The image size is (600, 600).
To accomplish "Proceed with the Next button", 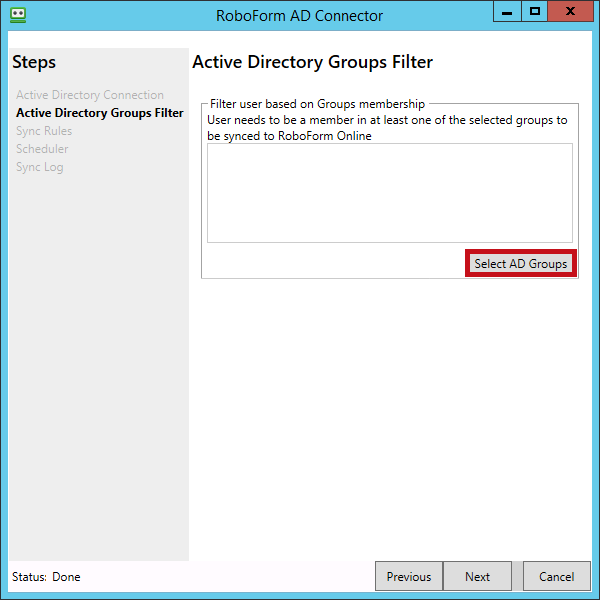I will tap(478, 576).
